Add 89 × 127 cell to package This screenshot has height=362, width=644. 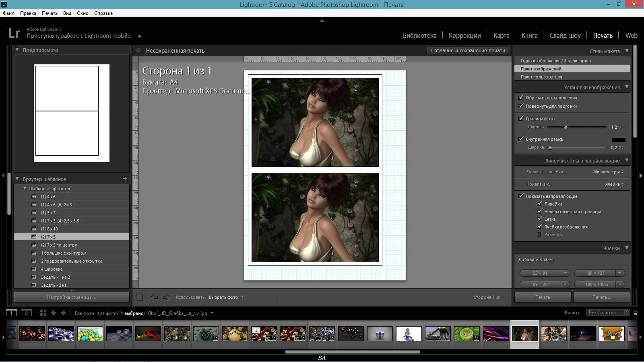[596, 273]
